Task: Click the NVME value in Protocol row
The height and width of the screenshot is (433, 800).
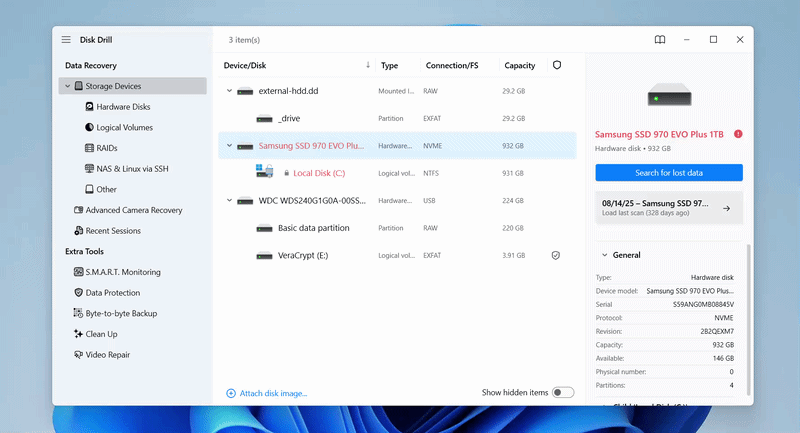Action: [x=723, y=318]
